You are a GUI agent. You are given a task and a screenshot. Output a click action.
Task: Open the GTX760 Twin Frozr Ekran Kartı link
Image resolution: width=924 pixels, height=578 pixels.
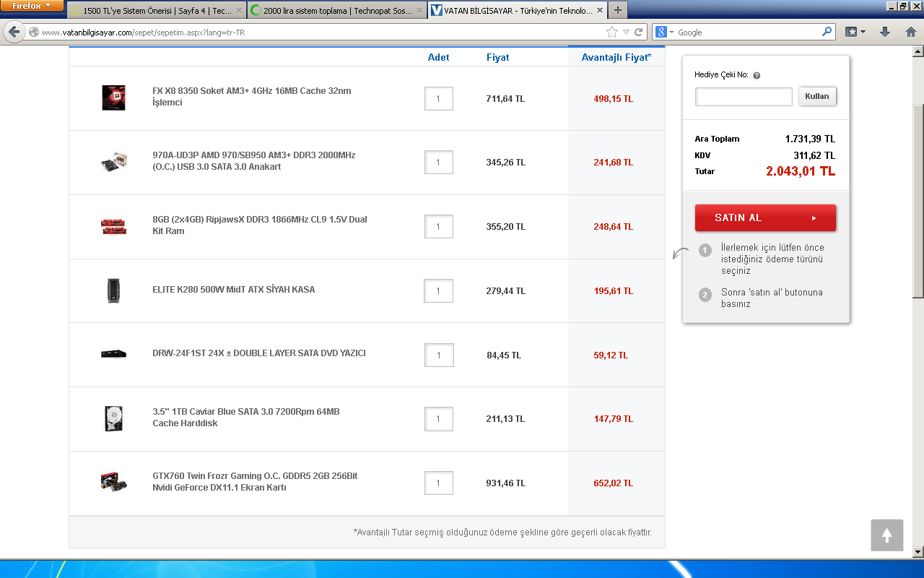click(x=255, y=482)
